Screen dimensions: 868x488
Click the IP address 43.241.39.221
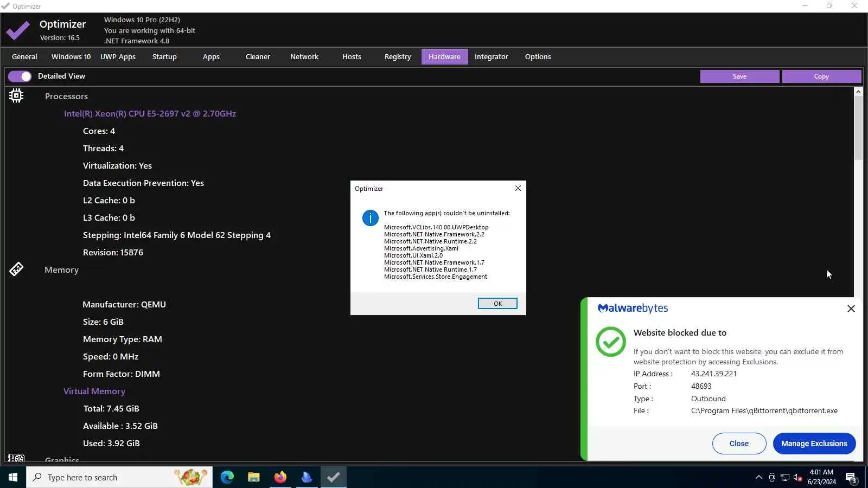[714, 374]
